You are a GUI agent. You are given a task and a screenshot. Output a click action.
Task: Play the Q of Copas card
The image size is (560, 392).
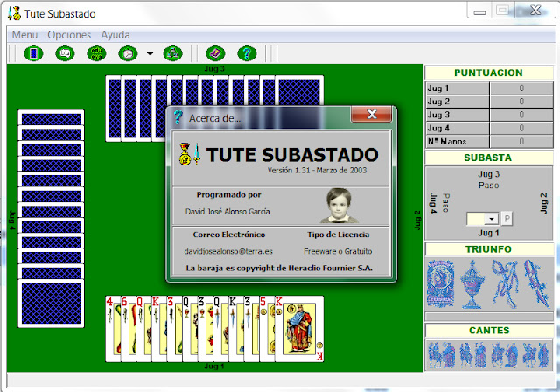coord(190,329)
